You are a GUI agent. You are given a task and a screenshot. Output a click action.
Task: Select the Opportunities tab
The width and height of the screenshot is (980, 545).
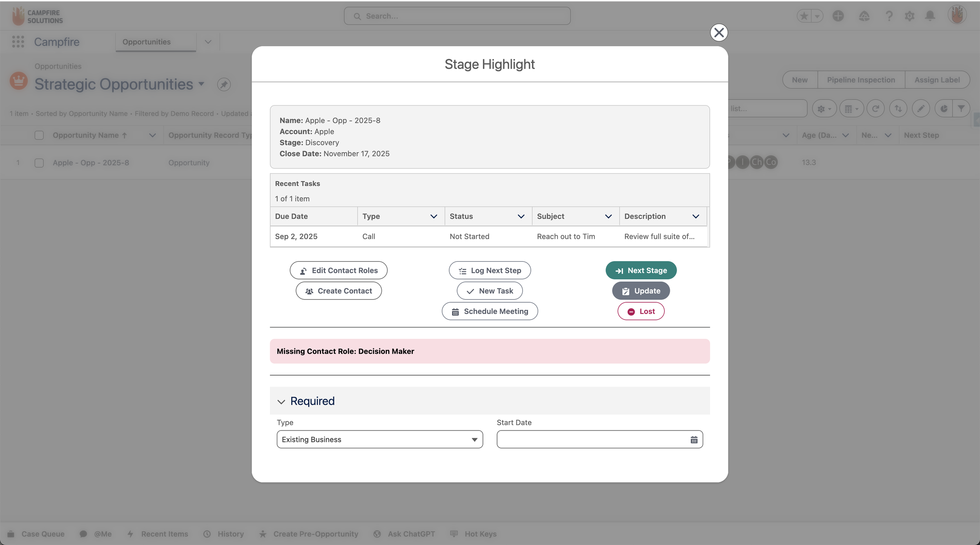pyautogui.click(x=147, y=42)
